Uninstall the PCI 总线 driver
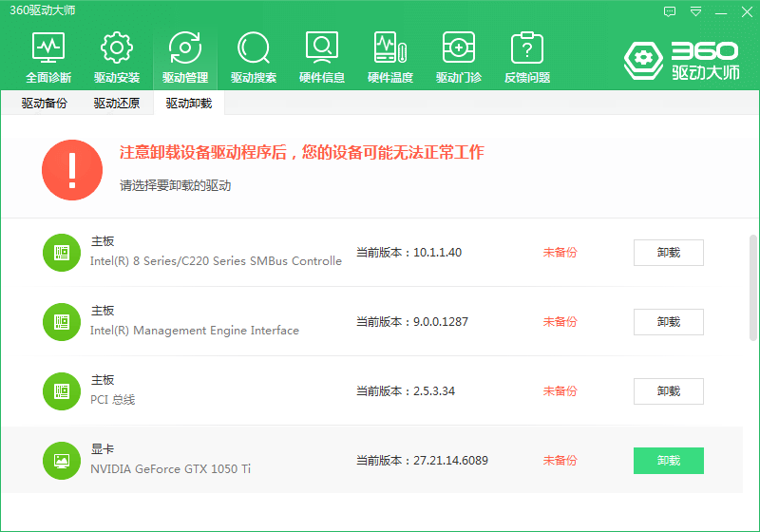Viewport: 760px width, 532px height. (668, 391)
